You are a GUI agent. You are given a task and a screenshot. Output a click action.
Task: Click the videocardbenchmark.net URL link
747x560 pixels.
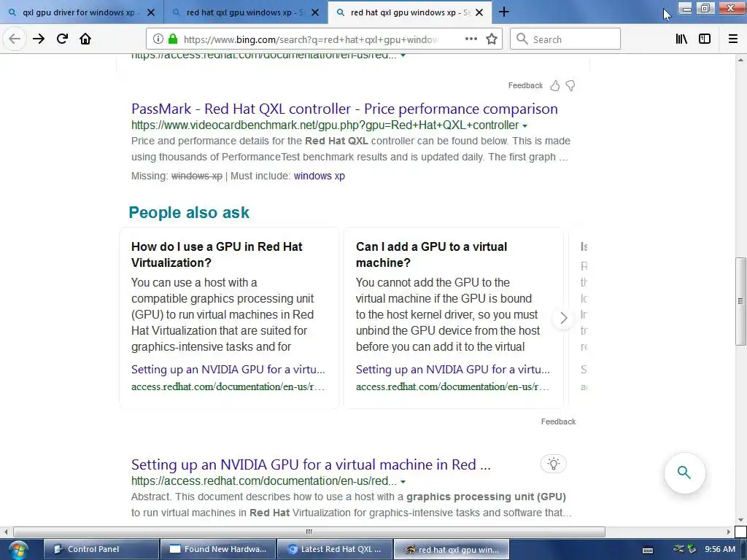[x=325, y=125]
